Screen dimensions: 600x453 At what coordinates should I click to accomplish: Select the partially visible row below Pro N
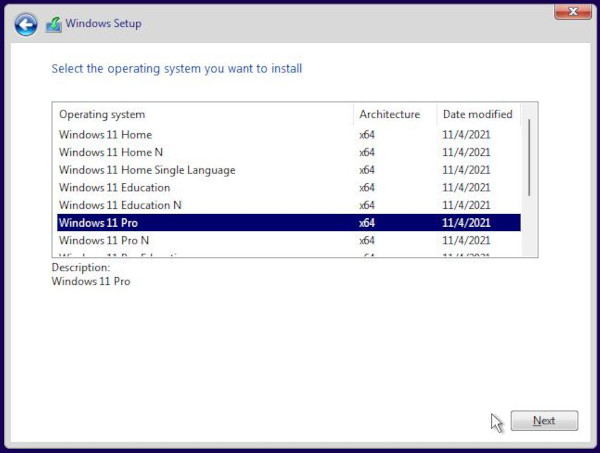(120, 255)
